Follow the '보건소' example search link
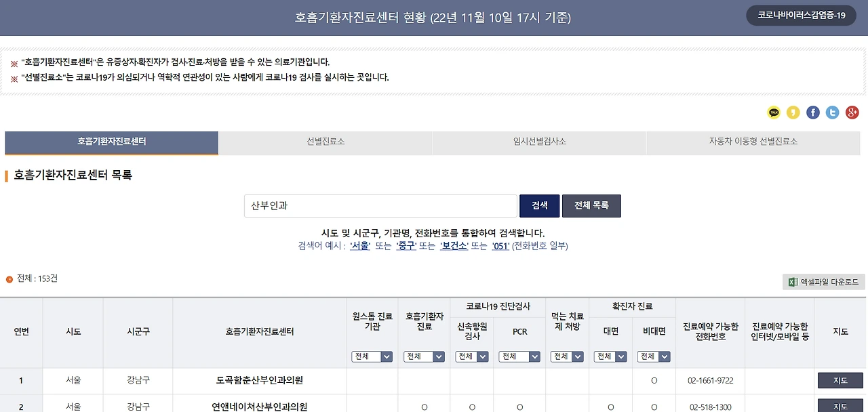868x412 pixels. pos(454,246)
